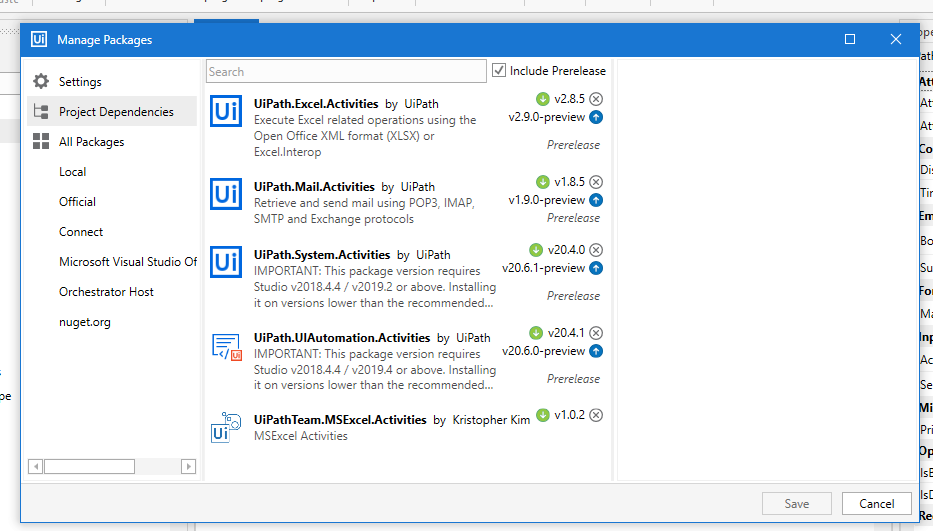The image size is (933, 531).
Task: Remove Mail.Activities v1.8.5 with X icon
Action: click(x=596, y=182)
